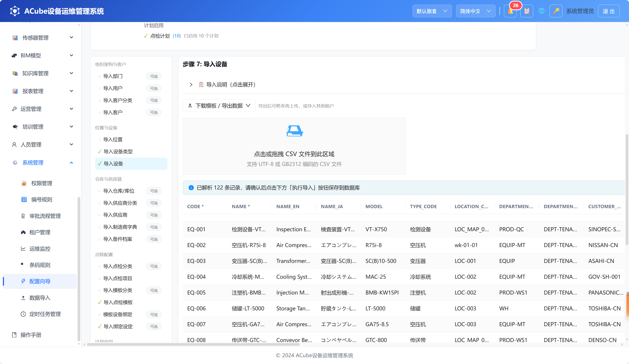Open 下载模板 / 导出数据 dropdown
Viewport: 629px width, 364px height.
point(219,106)
